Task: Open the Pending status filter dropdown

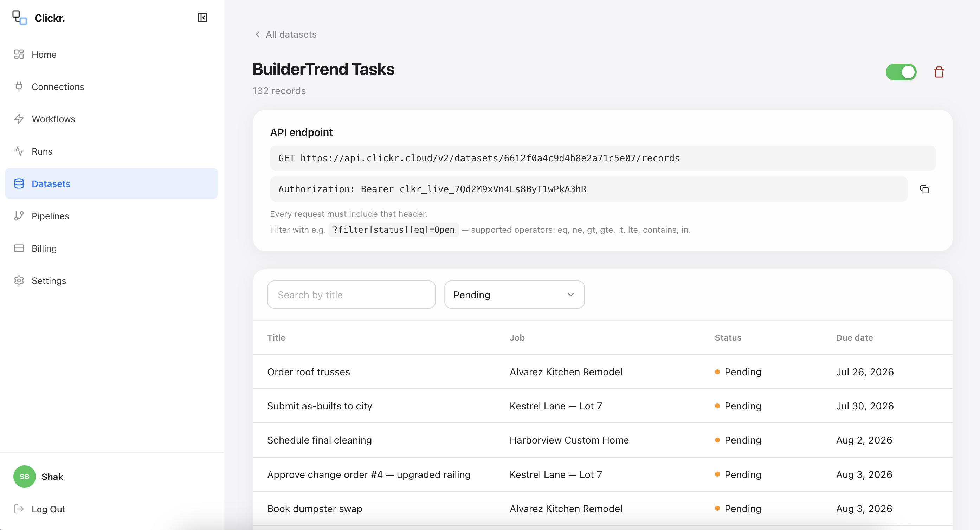Action: (x=514, y=295)
